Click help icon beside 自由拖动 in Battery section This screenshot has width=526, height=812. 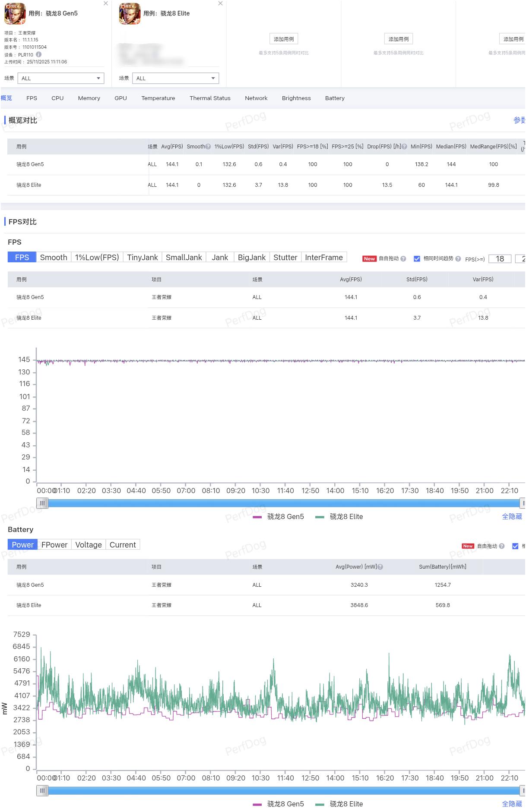[x=501, y=546]
